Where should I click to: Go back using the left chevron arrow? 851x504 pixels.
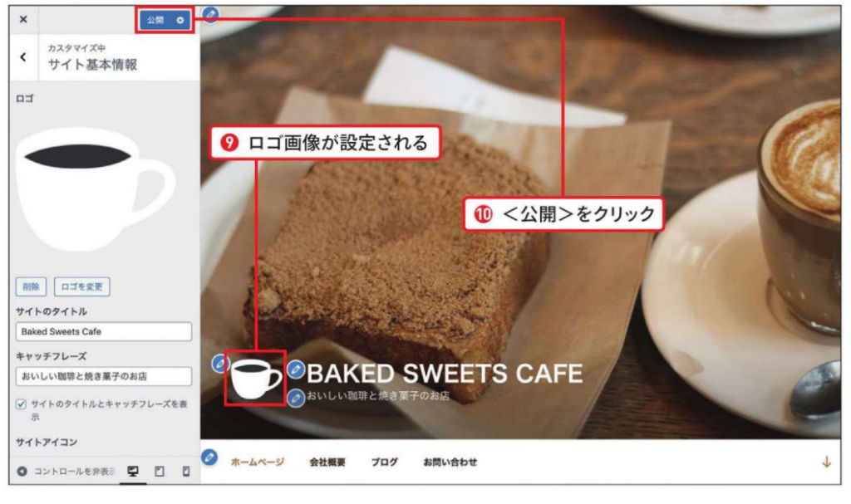tap(22, 57)
